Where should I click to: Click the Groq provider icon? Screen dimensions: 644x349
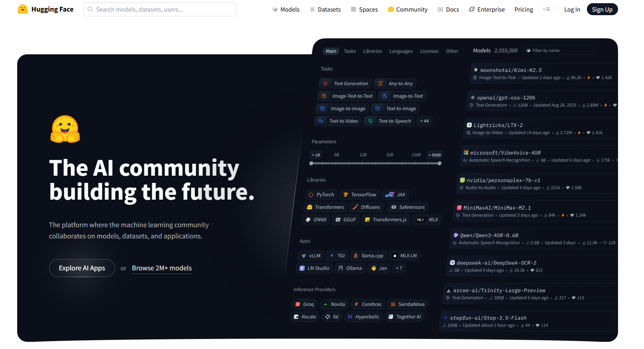click(298, 304)
